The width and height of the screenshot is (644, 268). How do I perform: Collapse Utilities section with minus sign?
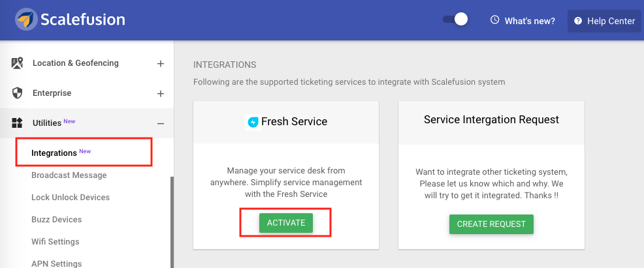161,123
